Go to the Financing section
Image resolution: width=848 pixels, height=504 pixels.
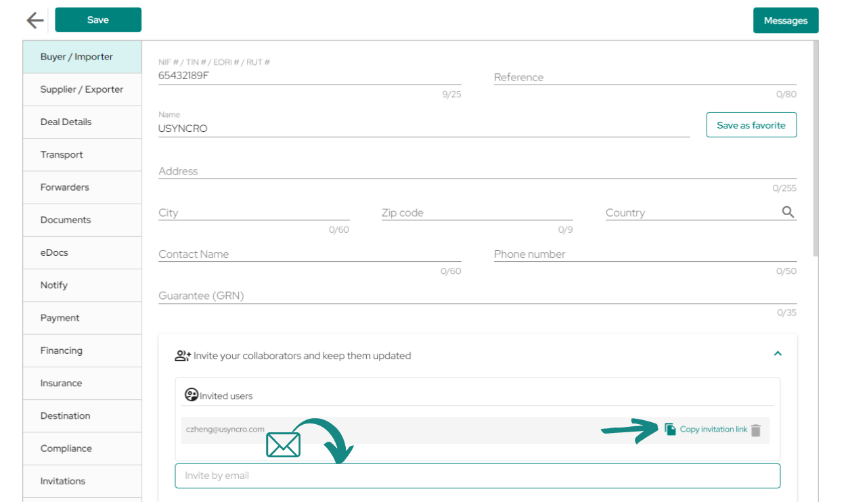pyautogui.click(x=82, y=350)
